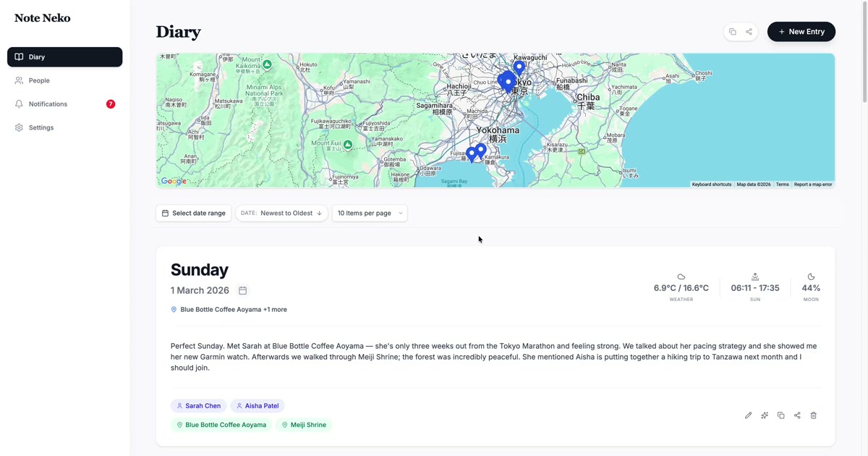Screen dimensions: 868x456
Task: Click the Diary page heading
Action: [x=179, y=32]
